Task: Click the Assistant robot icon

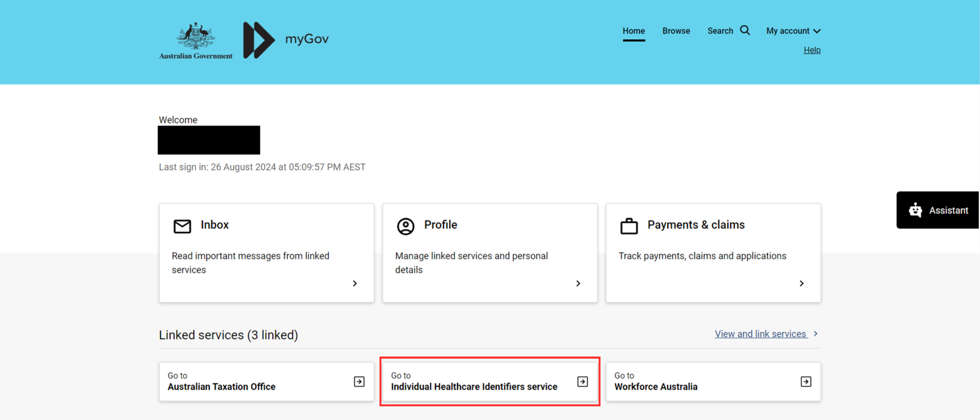Action: point(916,210)
